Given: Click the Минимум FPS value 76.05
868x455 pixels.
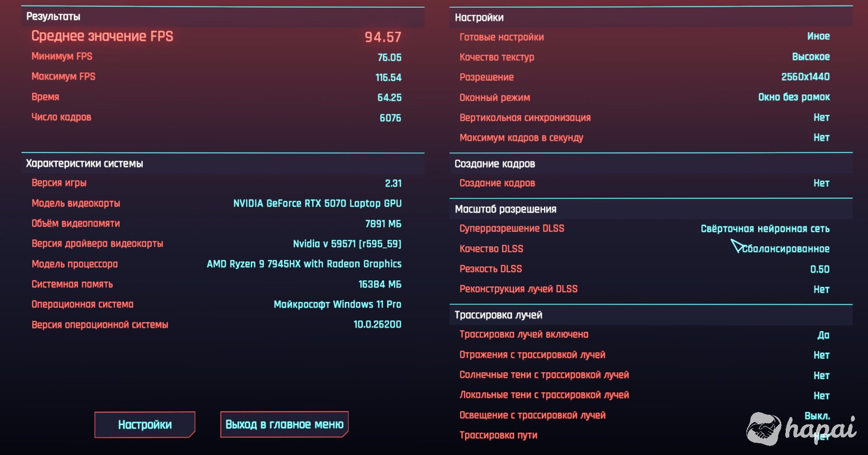Looking at the screenshot, I should tap(389, 57).
